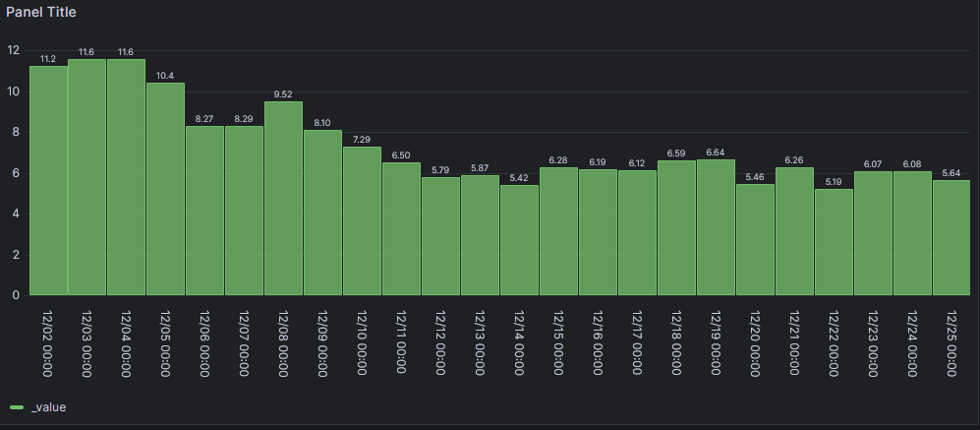Click the bar showing 6.50
Viewport: 980px width, 430px height.
coord(401,228)
